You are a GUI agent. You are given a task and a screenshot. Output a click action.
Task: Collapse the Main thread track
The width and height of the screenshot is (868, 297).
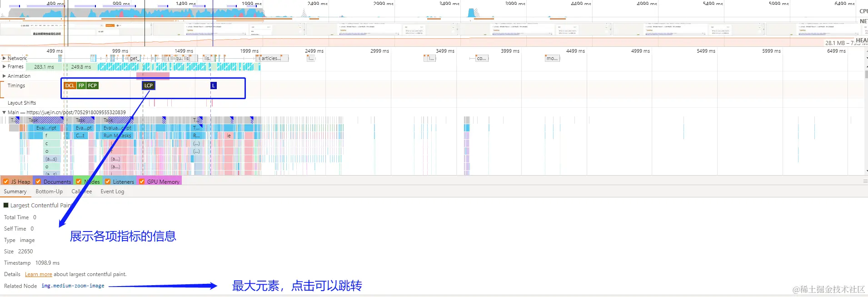tap(4, 112)
